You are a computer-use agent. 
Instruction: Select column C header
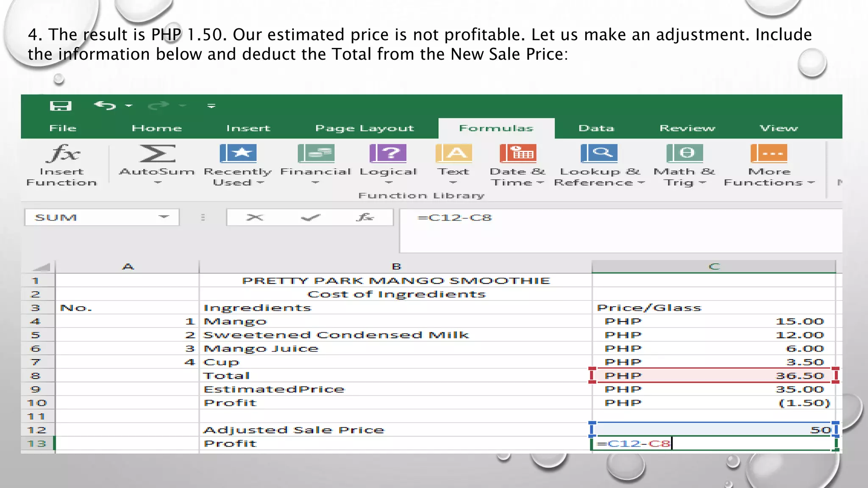click(x=714, y=266)
